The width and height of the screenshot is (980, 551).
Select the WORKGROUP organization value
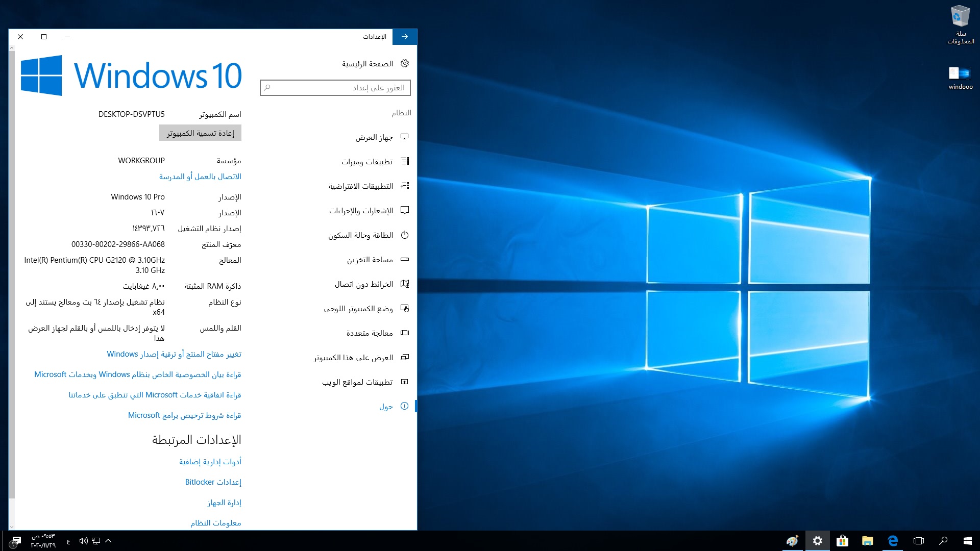tap(141, 161)
